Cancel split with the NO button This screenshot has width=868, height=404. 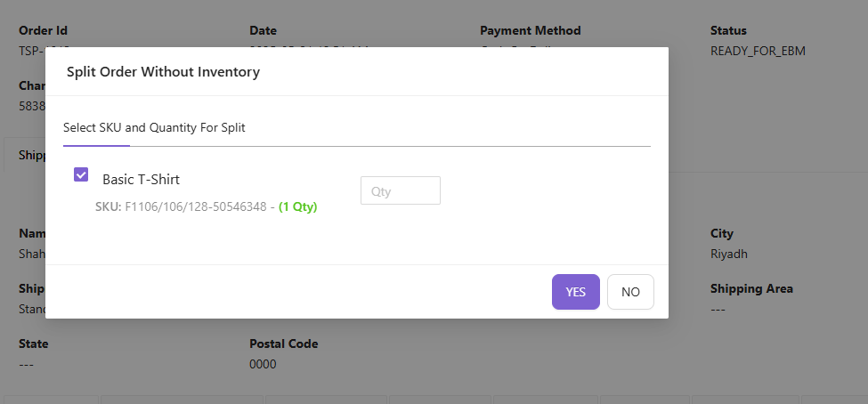coord(630,292)
